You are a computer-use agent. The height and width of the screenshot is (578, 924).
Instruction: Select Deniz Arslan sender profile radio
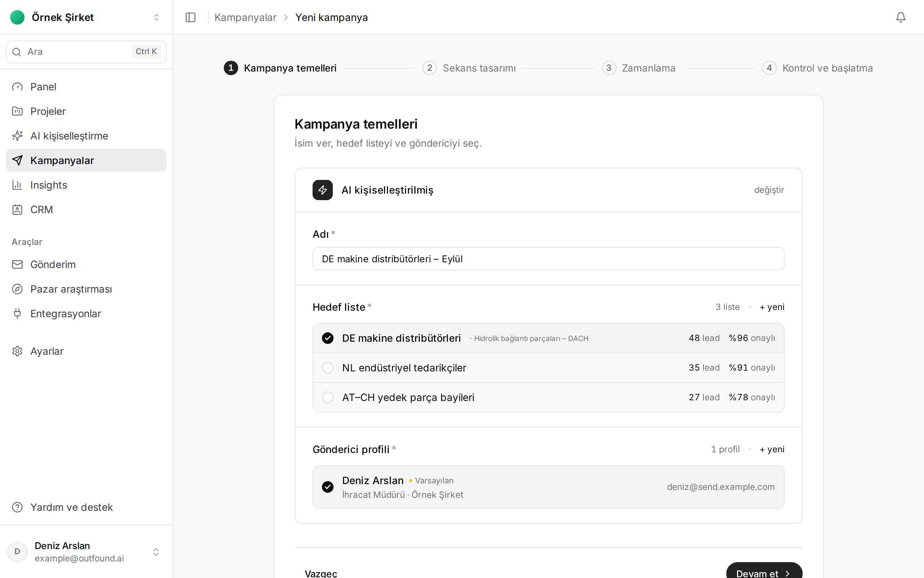[328, 487]
